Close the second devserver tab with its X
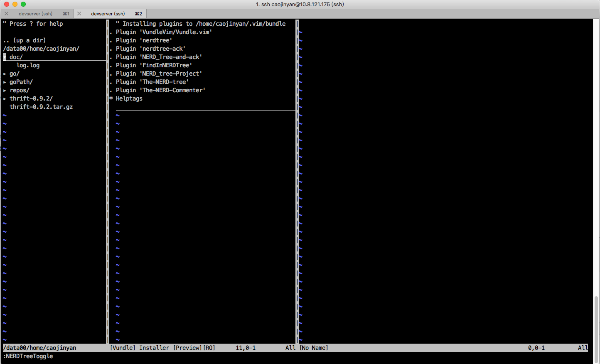600x364 pixels. point(79,14)
